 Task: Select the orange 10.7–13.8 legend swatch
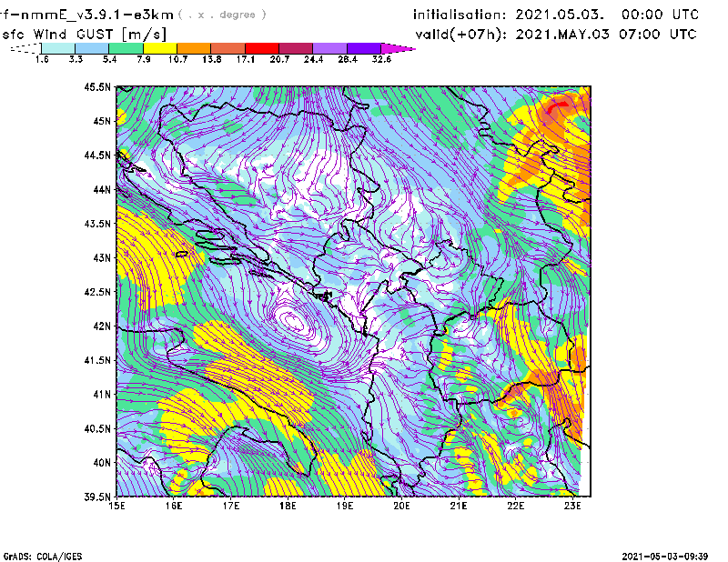(x=194, y=48)
